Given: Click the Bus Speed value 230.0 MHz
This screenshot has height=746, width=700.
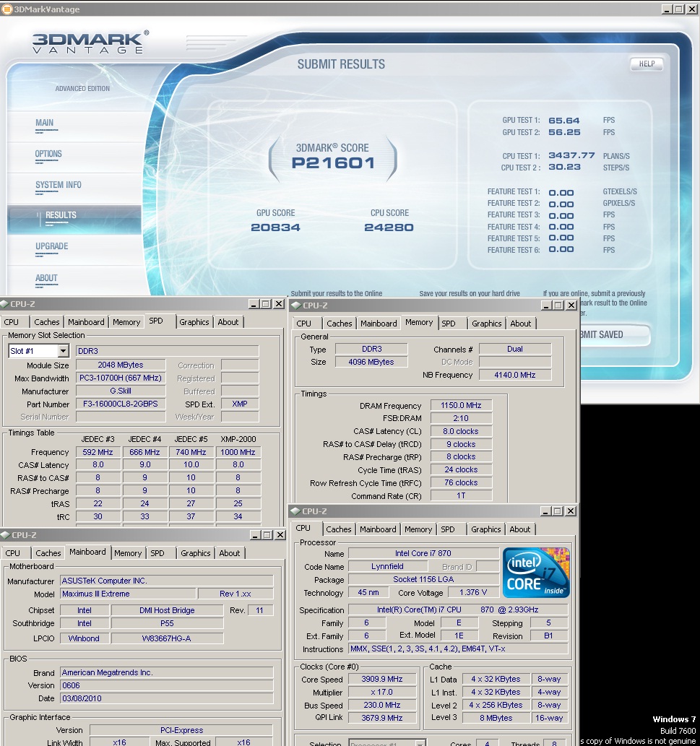Looking at the screenshot, I should (381, 705).
